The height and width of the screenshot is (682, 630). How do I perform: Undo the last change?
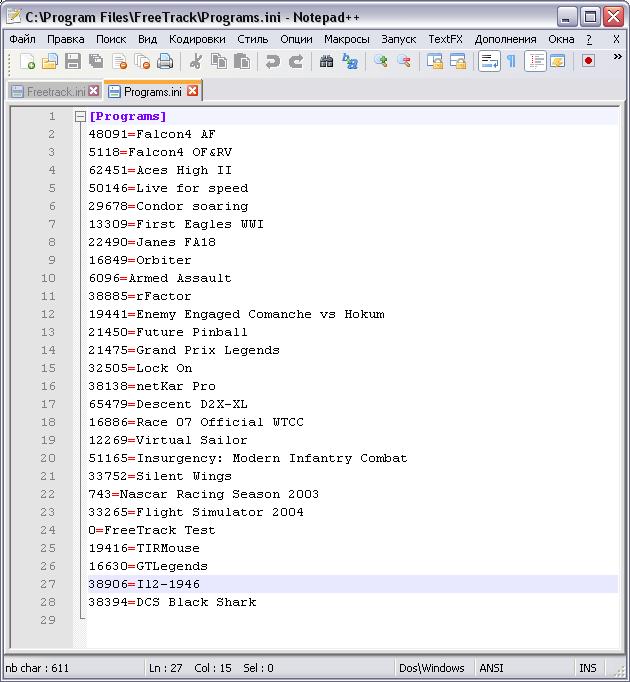click(272, 61)
